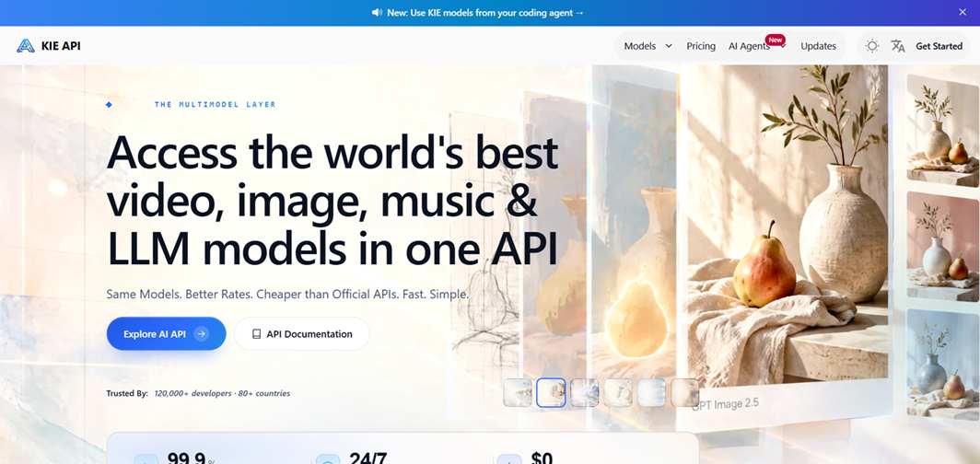Screen dimensions: 980x464
Task: Select the sixth carousel thumbnail
Action: tap(685, 393)
